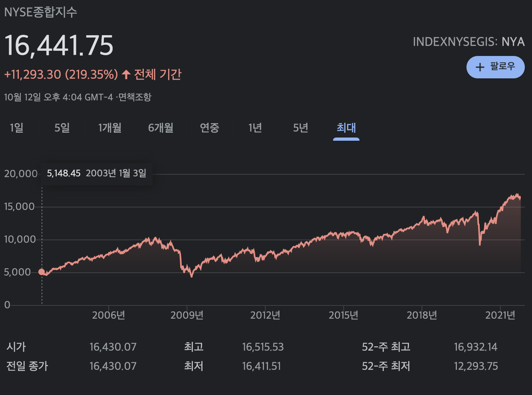Click the tooltip showing 5,148.45 2003년 1월 3일

[x=97, y=174]
